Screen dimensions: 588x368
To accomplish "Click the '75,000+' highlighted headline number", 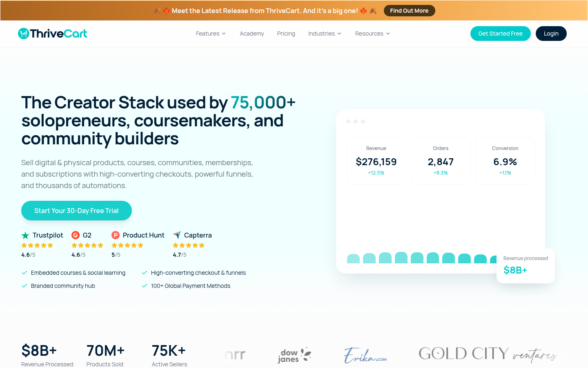I will tap(263, 102).
